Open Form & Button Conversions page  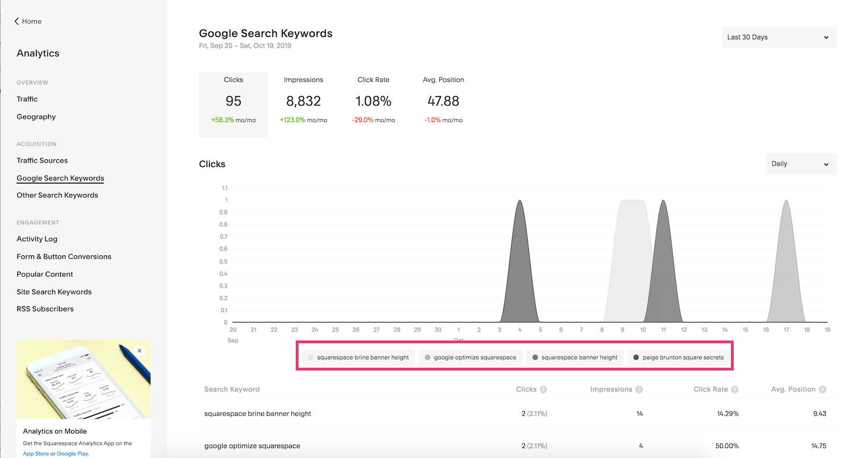click(x=64, y=257)
